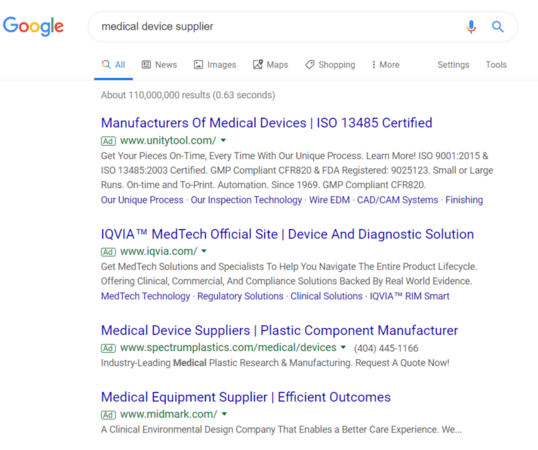Click the Ad badge beside www.spectrumplastics.com

click(x=108, y=348)
